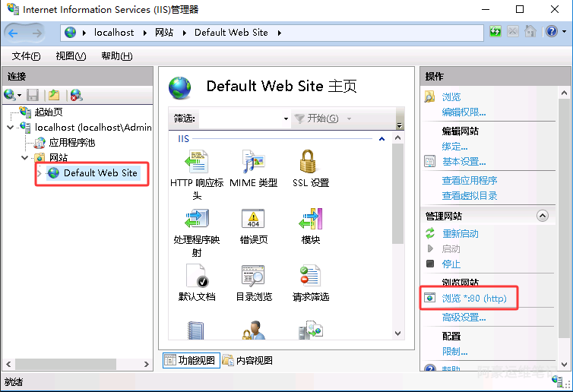Click the save disk icon in 连接 toolbar
573x392 pixels.
coord(33,96)
